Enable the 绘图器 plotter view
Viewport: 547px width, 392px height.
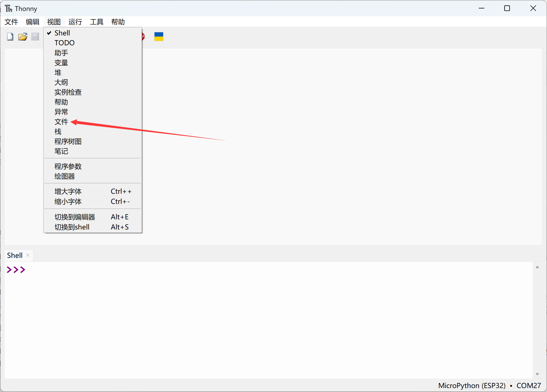[65, 176]
